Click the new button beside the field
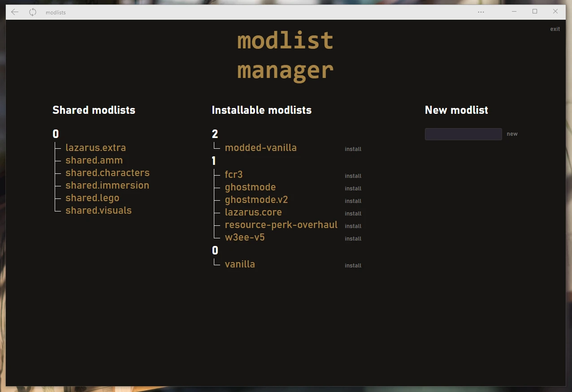The height and width of the screenshot is (392, 572). (512, 134)
